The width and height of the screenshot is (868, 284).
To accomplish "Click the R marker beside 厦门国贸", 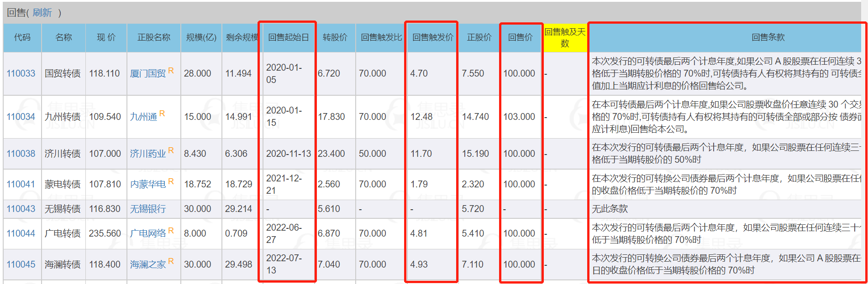I will (x=171, y=71).
